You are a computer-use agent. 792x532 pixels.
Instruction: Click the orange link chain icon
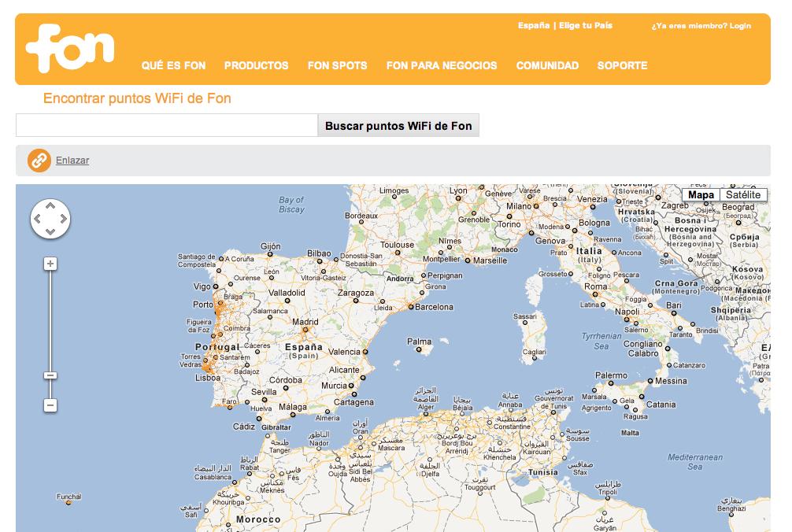pos(39,161)
